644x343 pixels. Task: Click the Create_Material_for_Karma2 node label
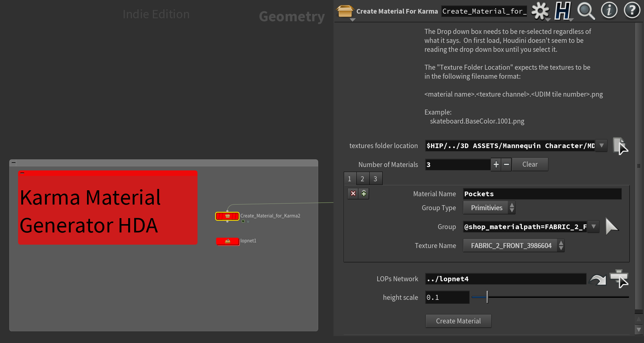coord(270,216)
